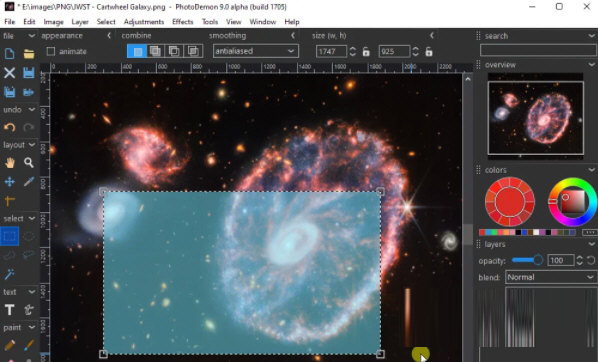598x362 pixels.
Task: Open the smoothing antialiased dropdown
Action: pos(256,51)
